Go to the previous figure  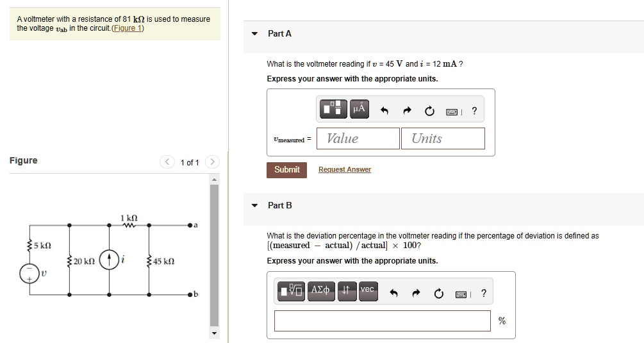coord(167,162)
